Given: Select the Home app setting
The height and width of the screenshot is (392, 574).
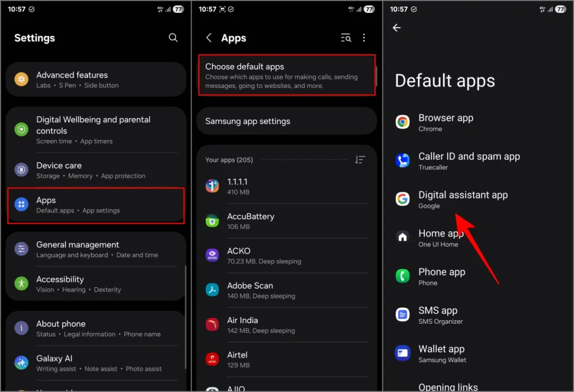Looking at the screenshot, I should point(478,238).
